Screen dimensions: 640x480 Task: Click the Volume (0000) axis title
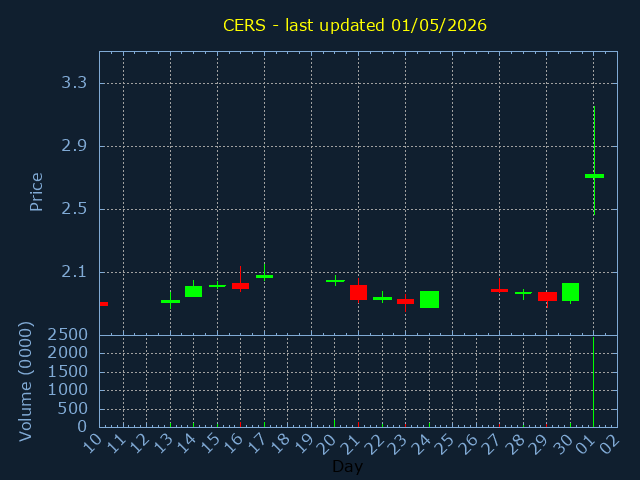click(25, 381)
